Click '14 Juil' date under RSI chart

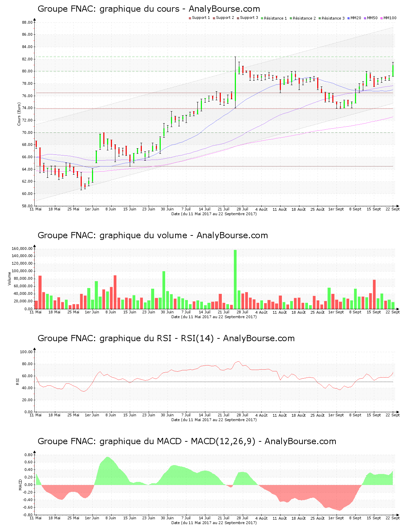pos(205,415)
